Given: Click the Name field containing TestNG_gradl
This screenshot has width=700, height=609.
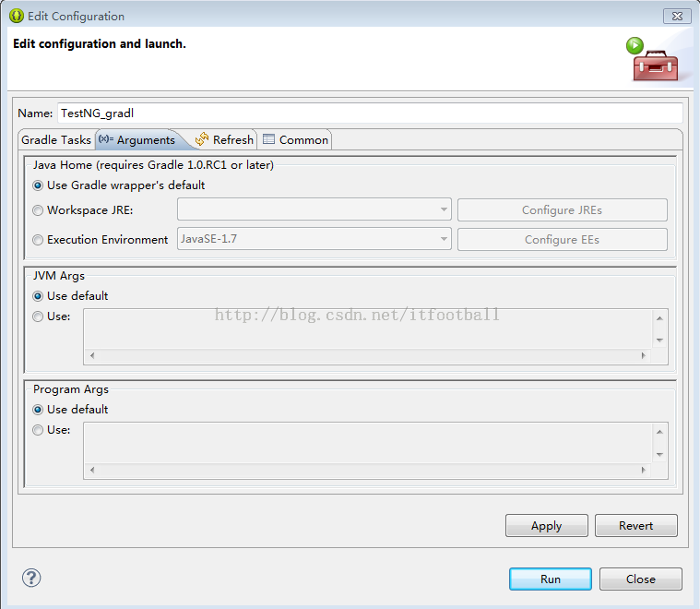Looking at the screenshot, I should click(x=370, y=113).
